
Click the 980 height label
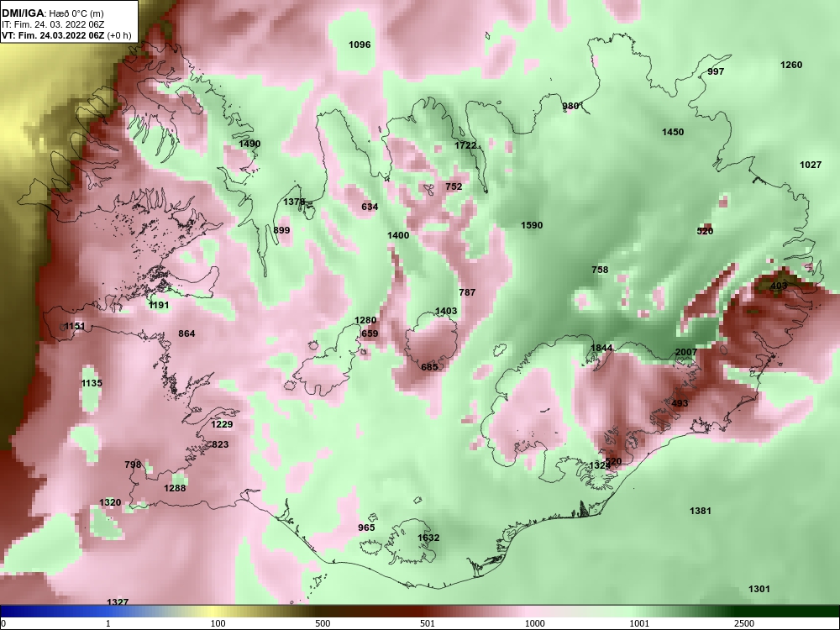pos(570,106)
